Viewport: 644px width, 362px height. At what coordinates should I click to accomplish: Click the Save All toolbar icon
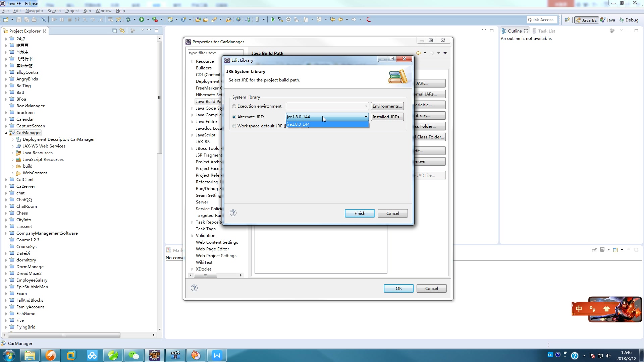26,20
